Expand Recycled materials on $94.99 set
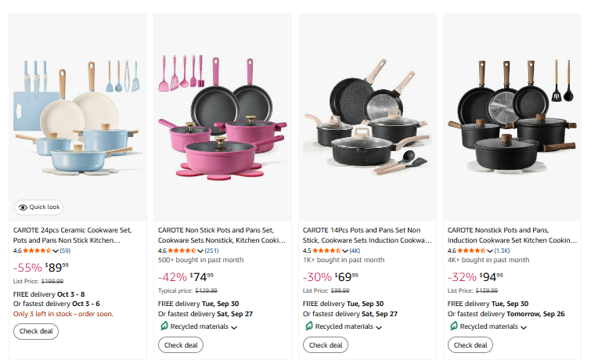 [x=524, y=327]
